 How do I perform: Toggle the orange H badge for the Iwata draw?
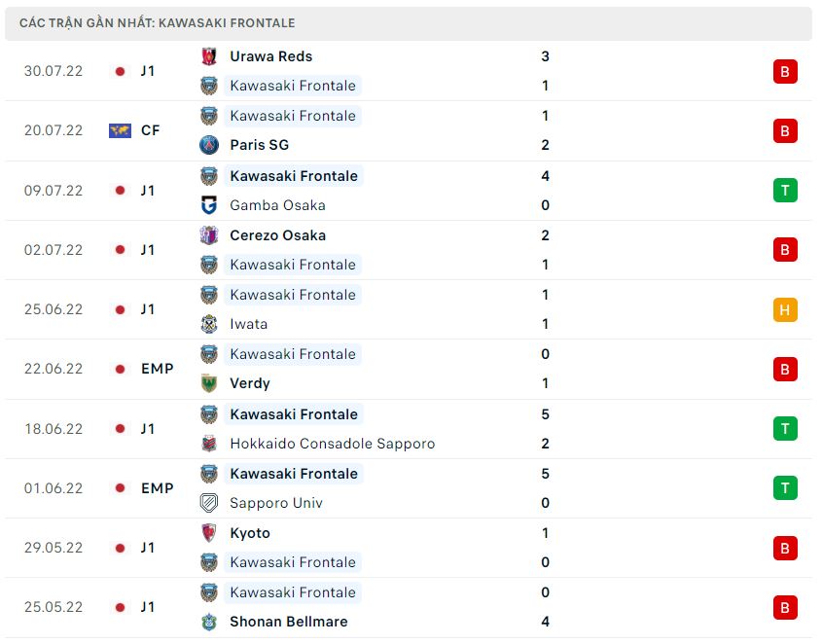pos(785,309)
